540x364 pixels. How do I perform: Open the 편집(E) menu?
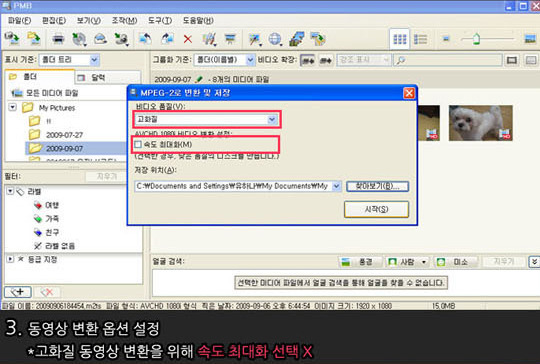tap(54, 20)
